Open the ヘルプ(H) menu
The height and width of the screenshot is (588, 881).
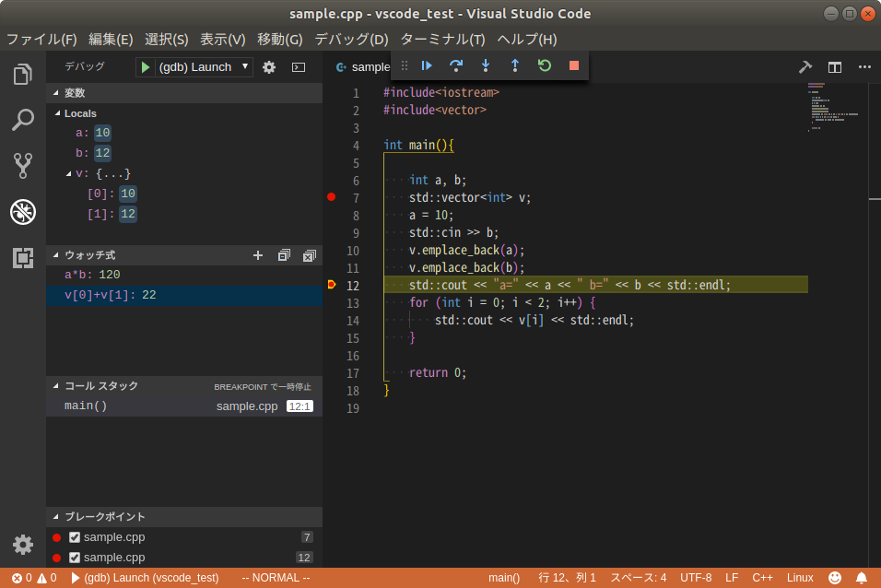tap(527, 40)
